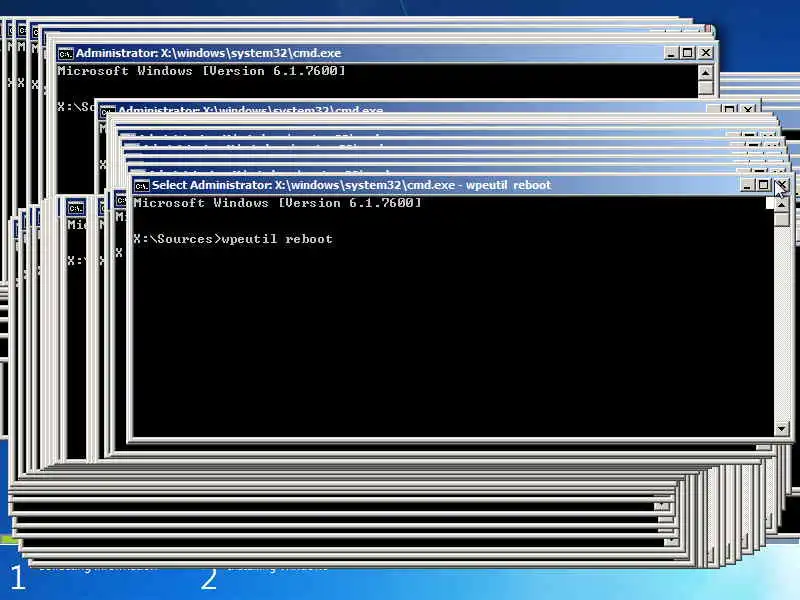Minimize the 'wpeutil reboot' command prompt window

(x=747, y=185)
